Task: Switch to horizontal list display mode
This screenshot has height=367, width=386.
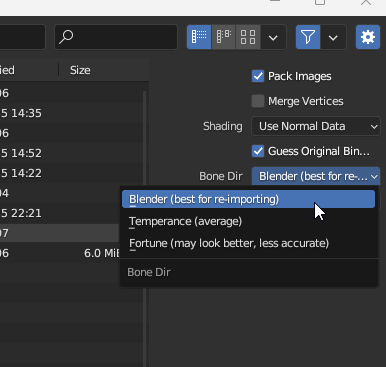Action: coord(223,37)
